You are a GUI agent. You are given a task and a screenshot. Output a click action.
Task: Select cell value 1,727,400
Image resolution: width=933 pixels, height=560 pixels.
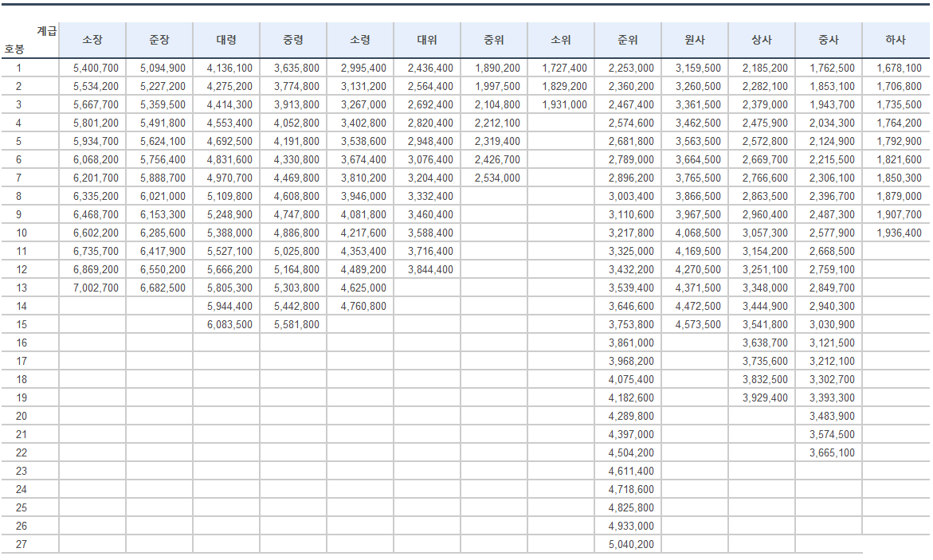565,69
